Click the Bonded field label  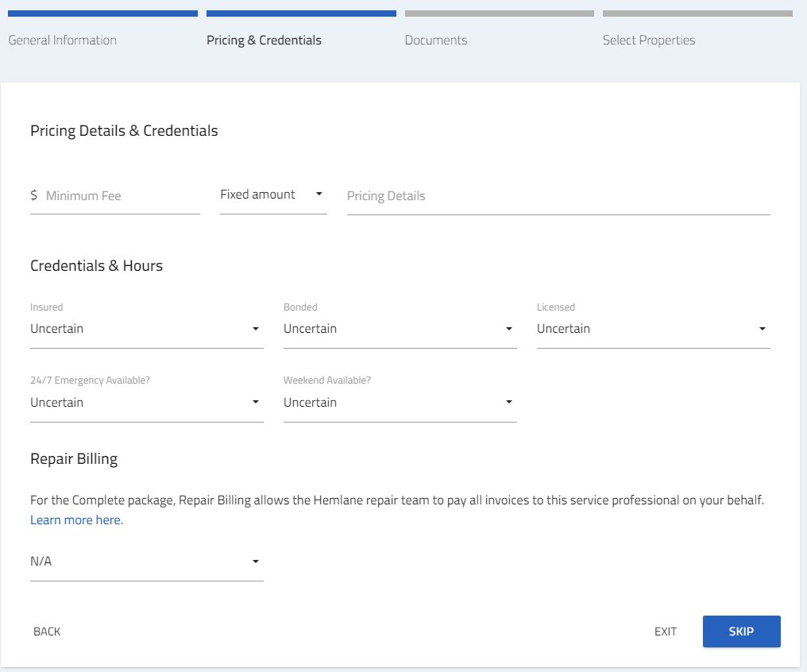pos(300,307)
